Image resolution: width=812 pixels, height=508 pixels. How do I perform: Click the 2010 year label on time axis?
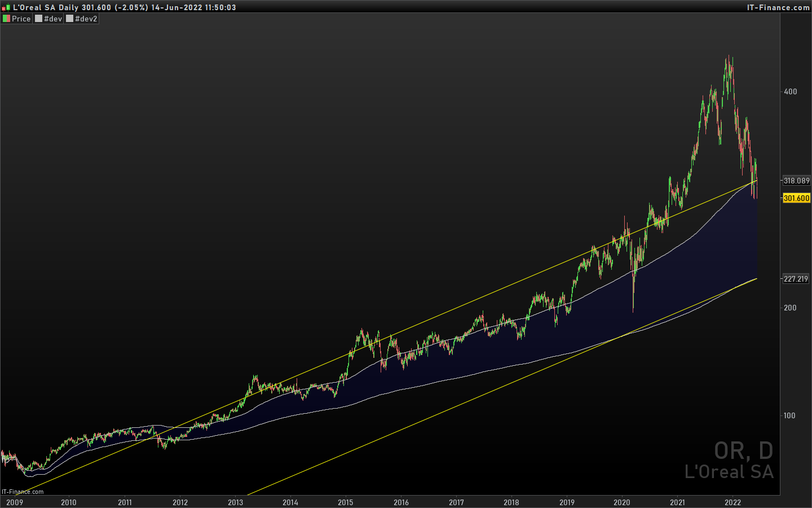(69, 502)
